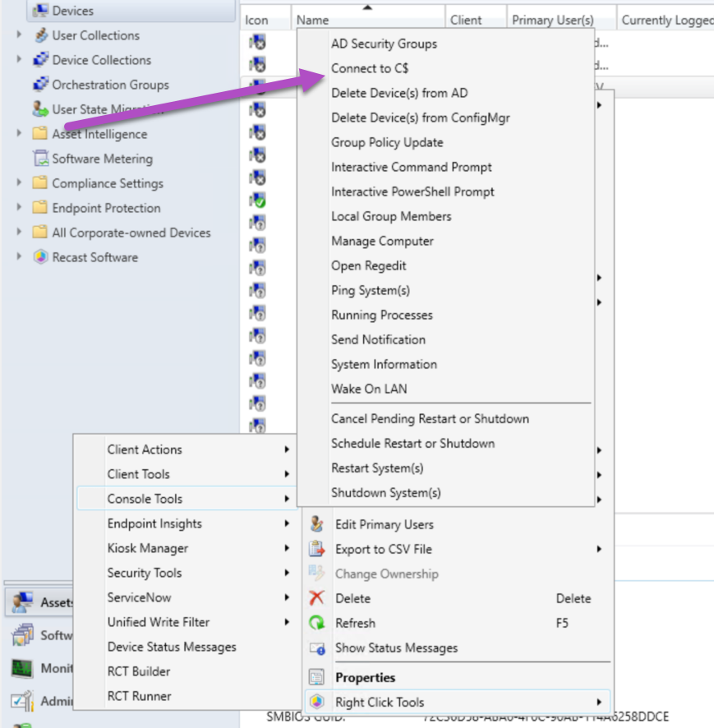Expand the Endpoint Protection folder
This screenshot has height=728, width=714.
[20, 208]
